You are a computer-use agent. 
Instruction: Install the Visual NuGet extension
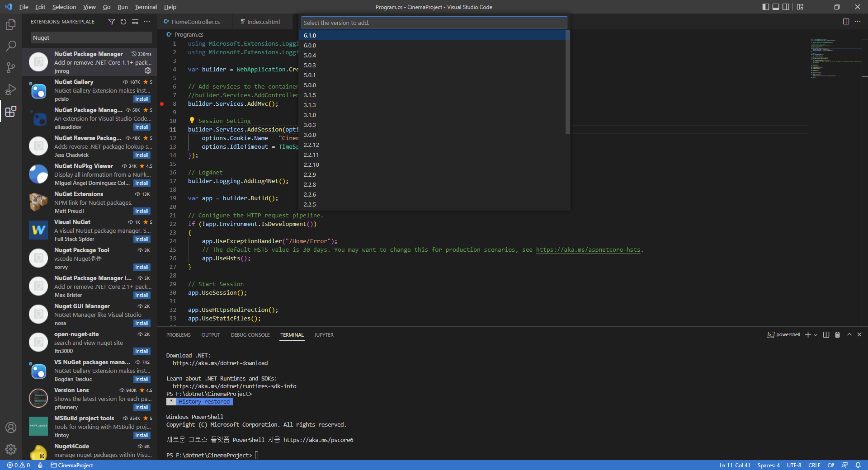(x=142, y=239)
